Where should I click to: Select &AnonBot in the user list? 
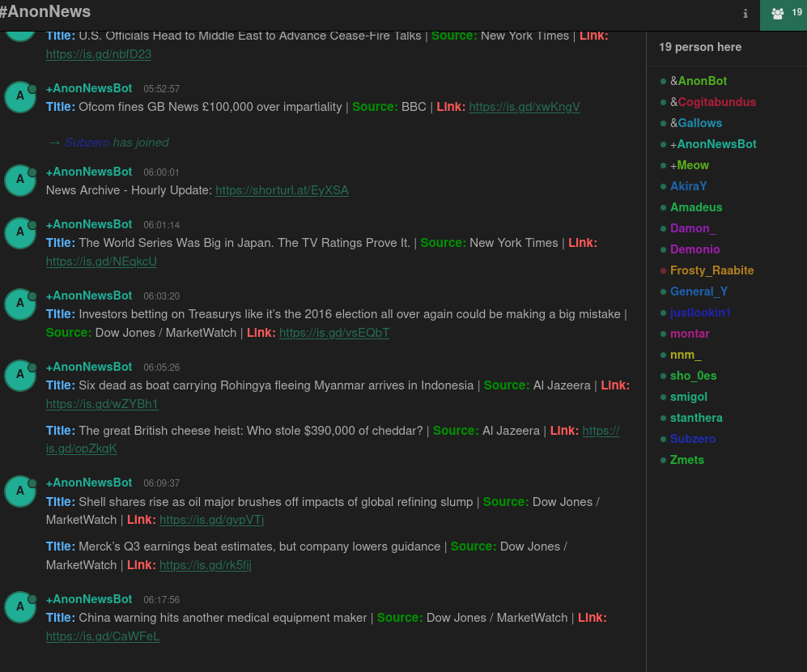(699, 81)
